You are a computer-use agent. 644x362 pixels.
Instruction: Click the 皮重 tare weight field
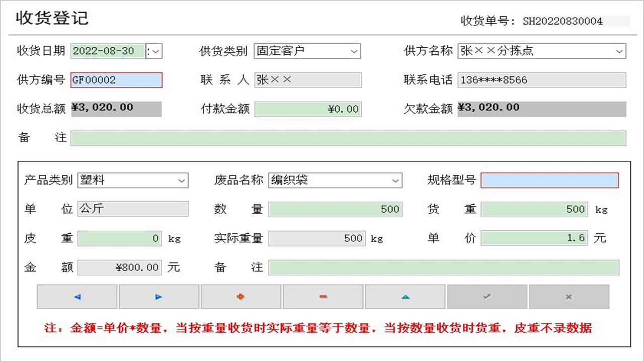(119, 238)
